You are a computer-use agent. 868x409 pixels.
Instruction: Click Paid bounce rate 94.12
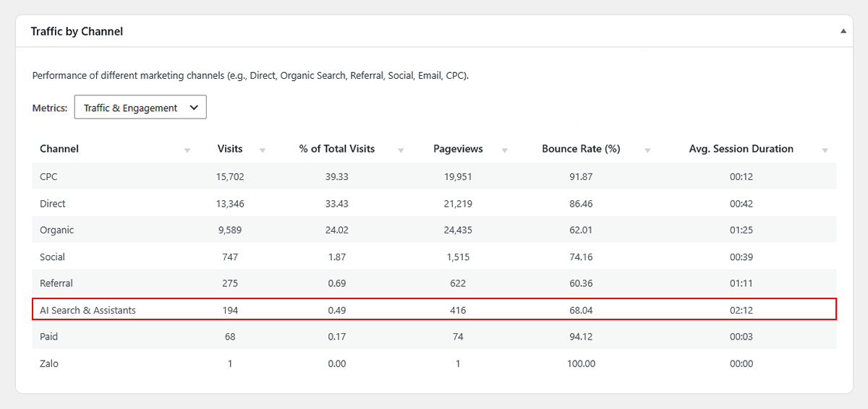click(x=582, y=337)
